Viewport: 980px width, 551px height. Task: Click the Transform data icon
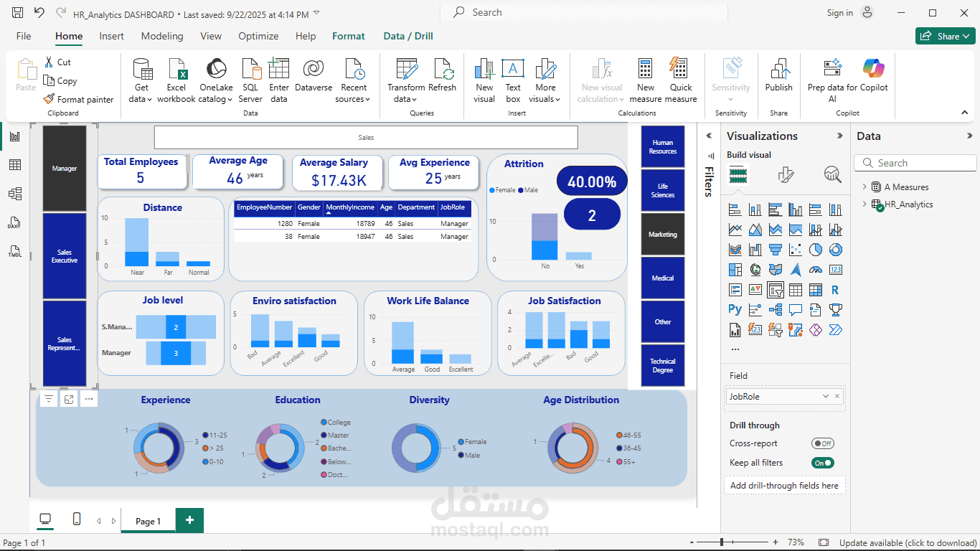pyautogui.click(x=407, y=70)
